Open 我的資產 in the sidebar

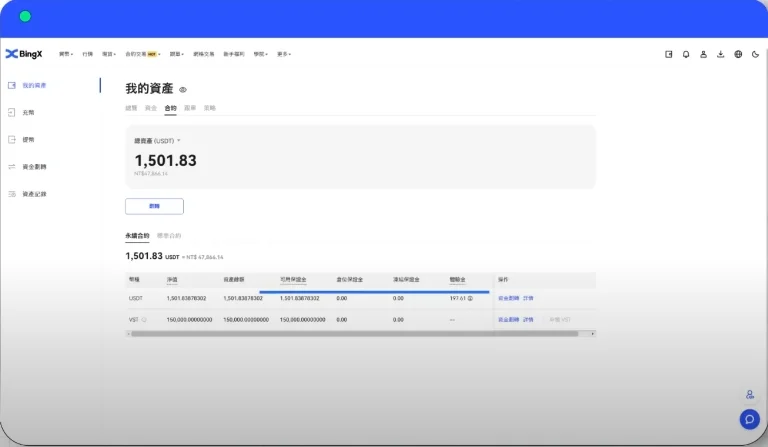pyautogui.click(x=34, y=86)
